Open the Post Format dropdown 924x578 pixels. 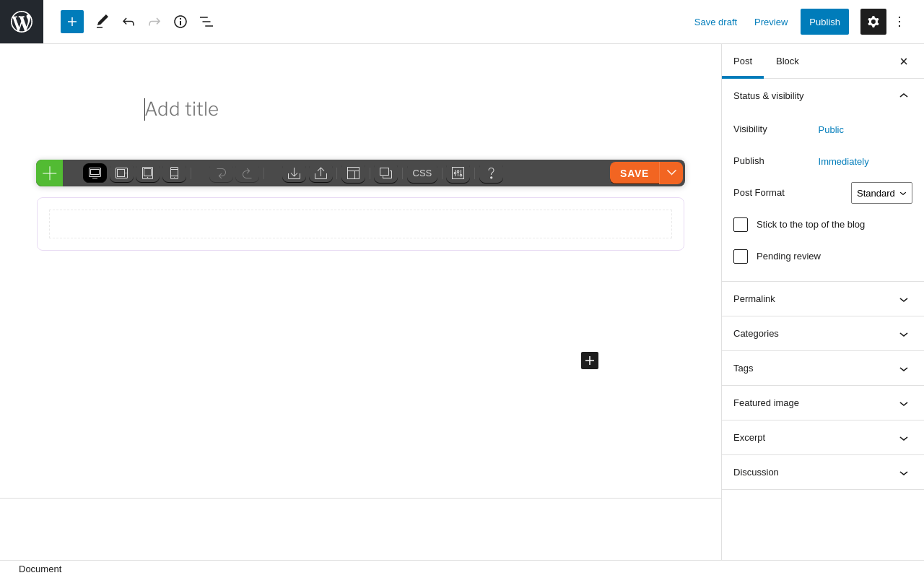coord(881,193)
